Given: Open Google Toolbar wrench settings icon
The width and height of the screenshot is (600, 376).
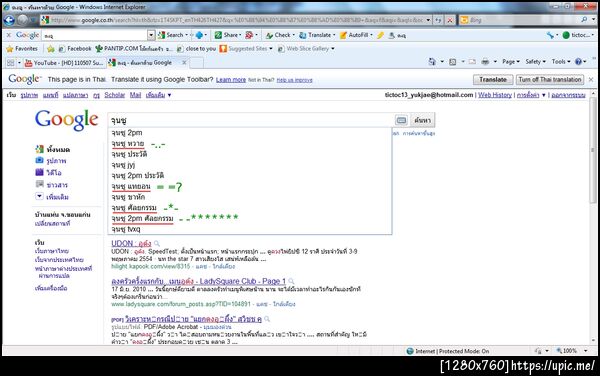Looking at the screenshot, I should tap(551, 35).
